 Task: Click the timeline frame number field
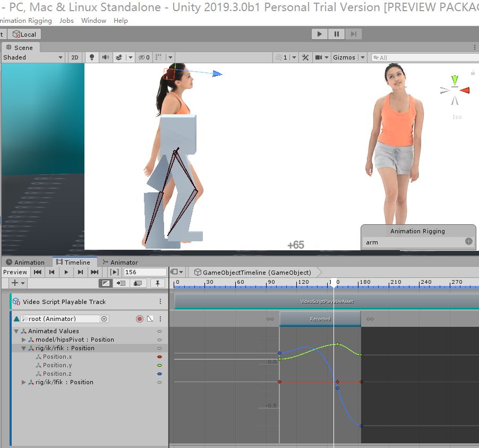point(144,272)
